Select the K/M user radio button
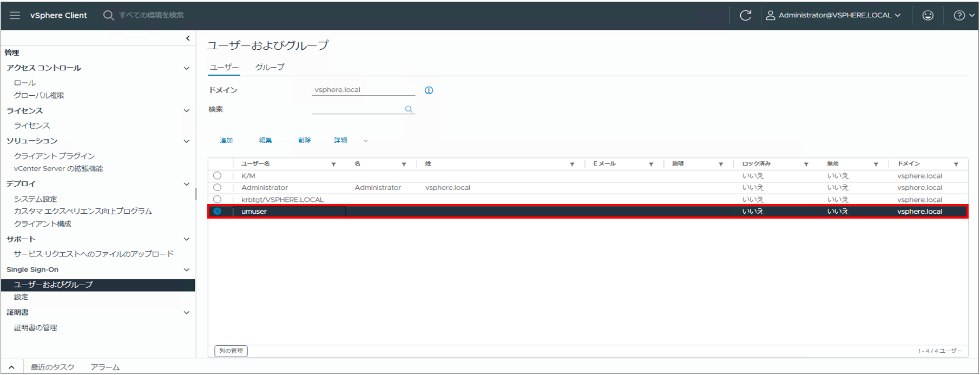Screen dimensions: 980x375 217,176
